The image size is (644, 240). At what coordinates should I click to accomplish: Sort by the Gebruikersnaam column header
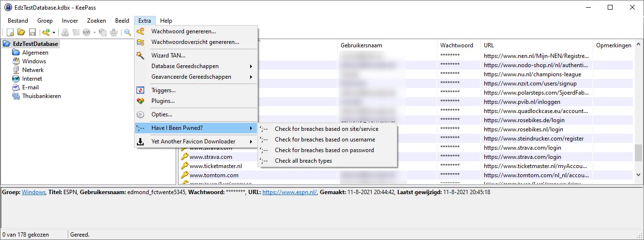[x=387, y=45]
